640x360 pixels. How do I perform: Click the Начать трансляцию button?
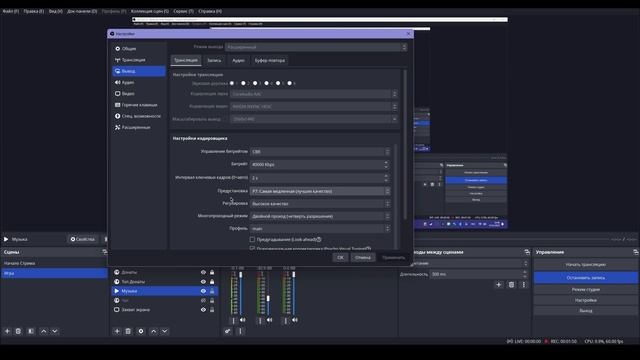[x=586, y=264]
